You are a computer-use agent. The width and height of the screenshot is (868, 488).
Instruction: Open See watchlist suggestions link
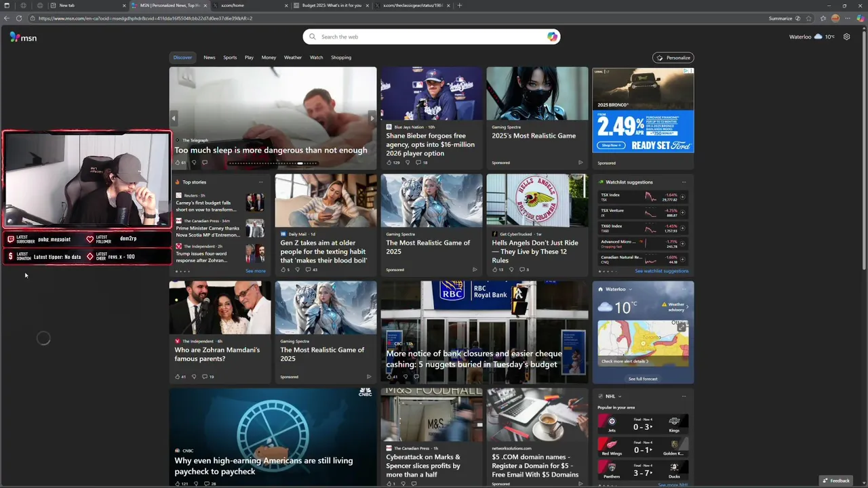coord(661,271)
